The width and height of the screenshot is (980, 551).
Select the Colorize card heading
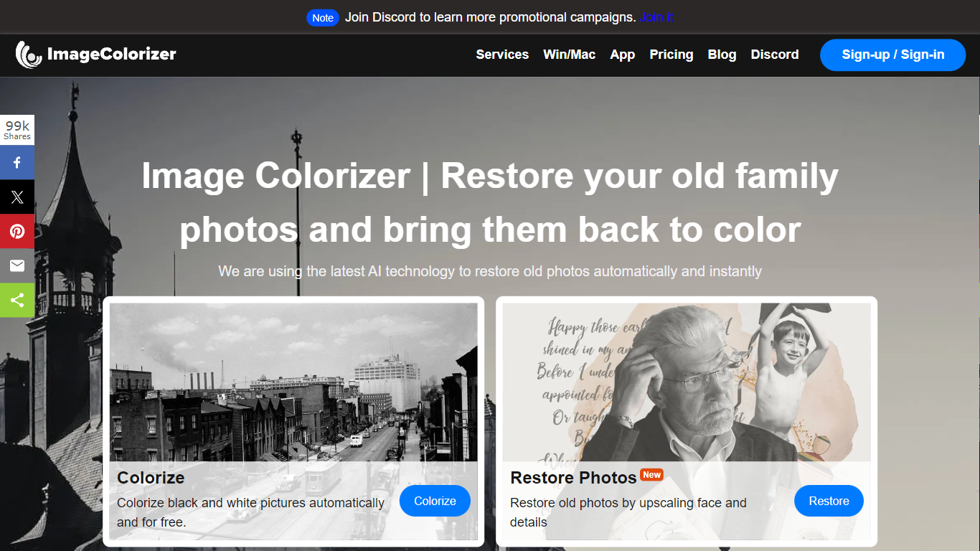point(151,478)
